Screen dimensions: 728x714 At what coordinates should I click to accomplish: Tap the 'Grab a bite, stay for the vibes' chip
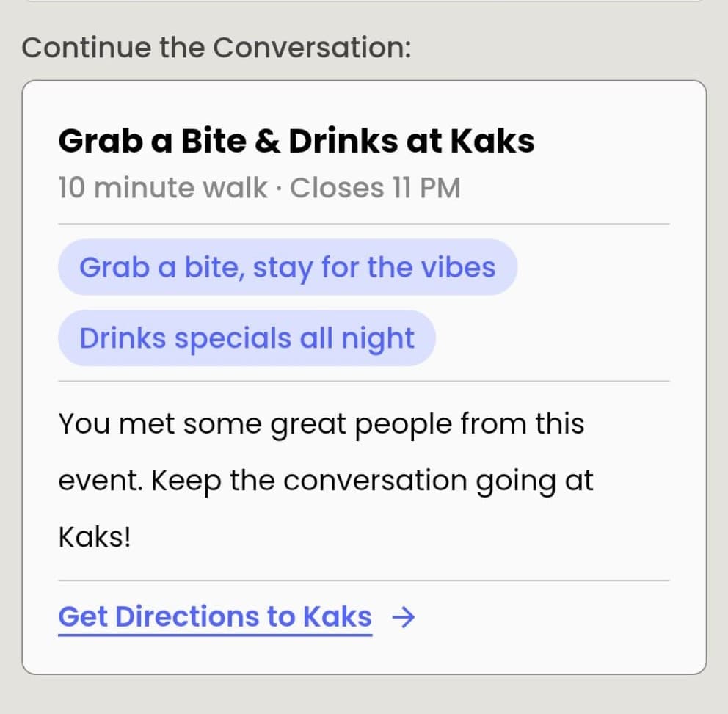click(287, 267)
